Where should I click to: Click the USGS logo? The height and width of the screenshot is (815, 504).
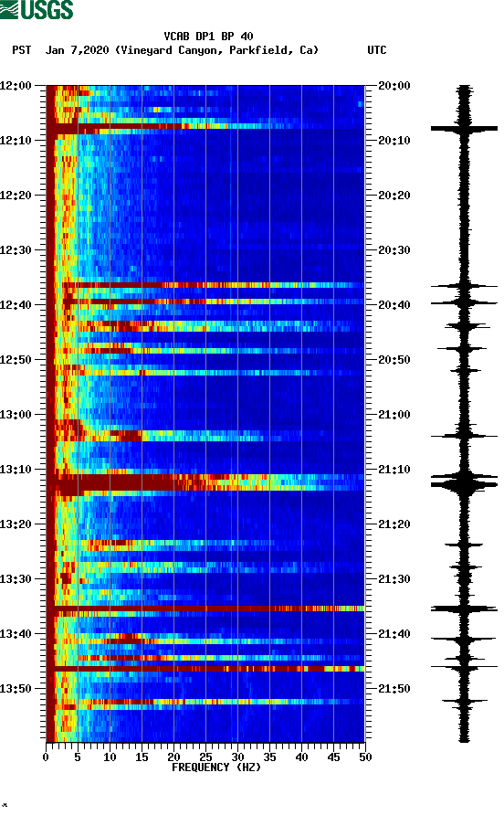(x=37, y=9)
